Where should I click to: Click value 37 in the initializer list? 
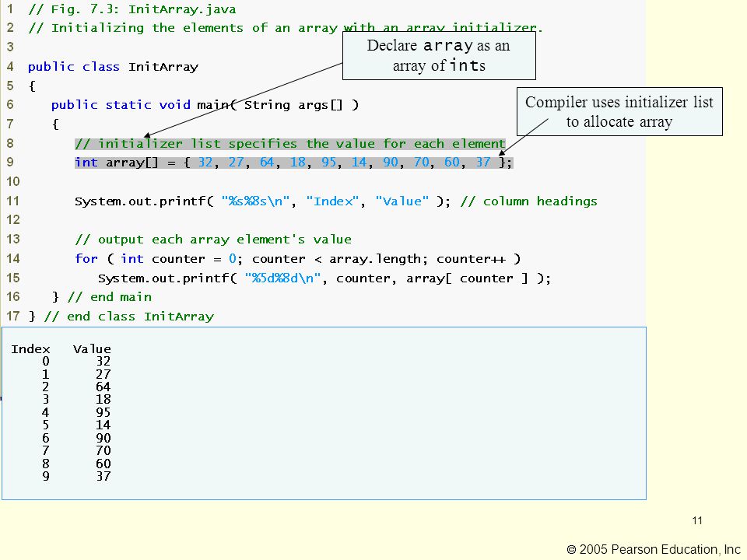483,163
